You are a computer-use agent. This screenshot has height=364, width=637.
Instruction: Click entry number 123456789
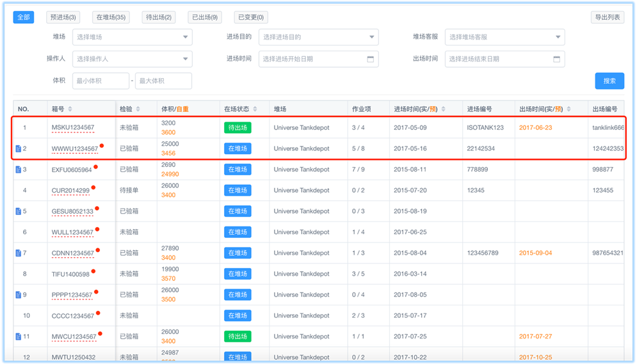pos(483,253)
